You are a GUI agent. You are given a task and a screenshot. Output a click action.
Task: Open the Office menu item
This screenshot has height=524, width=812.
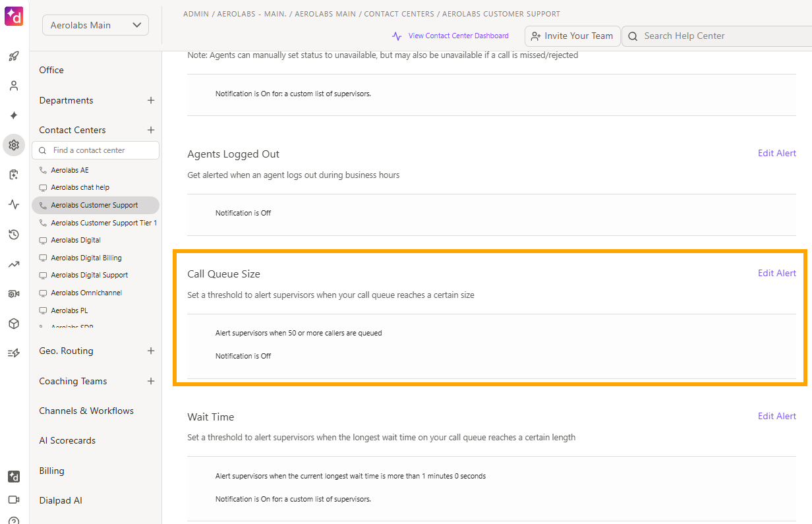coord(51,70)
